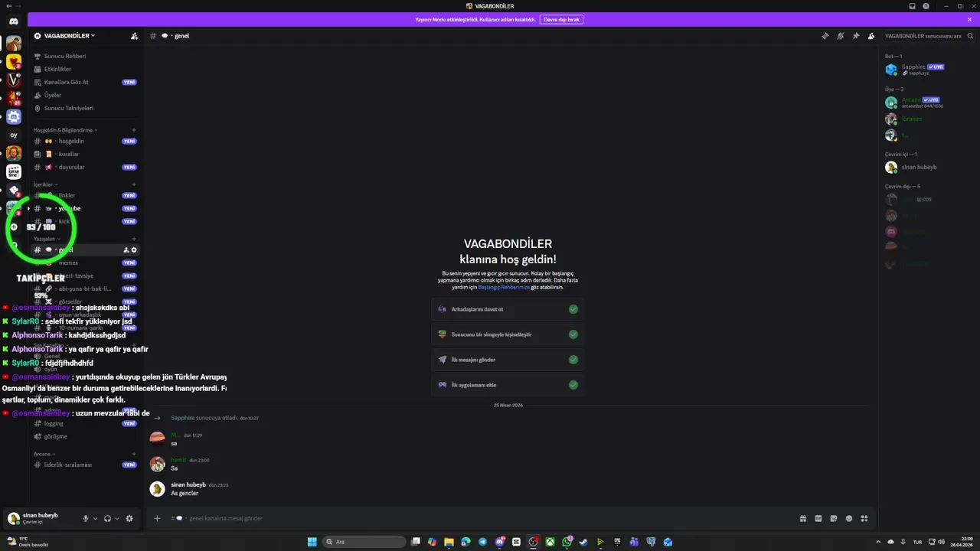Open Arcane member in member list
The width and height of the screenshot is (980, 551).
point(929,103)
